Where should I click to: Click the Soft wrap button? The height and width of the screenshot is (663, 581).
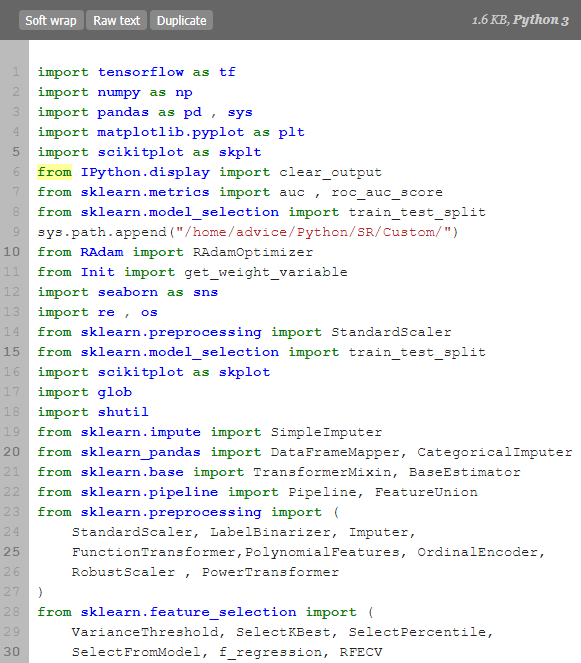(51, 20)
